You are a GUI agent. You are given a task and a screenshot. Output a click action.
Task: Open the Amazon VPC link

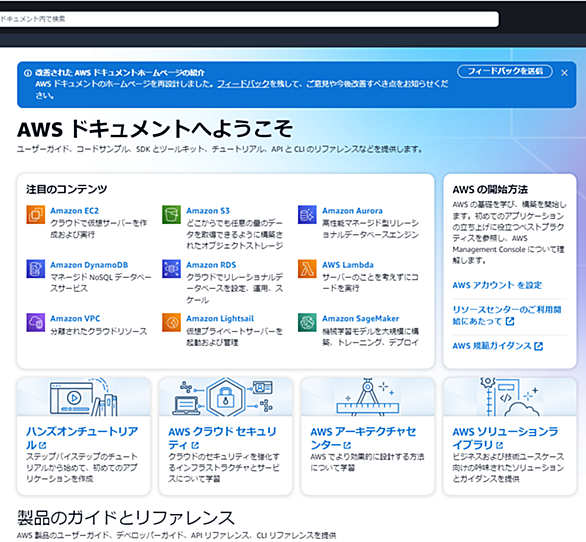tap(75, 319)
